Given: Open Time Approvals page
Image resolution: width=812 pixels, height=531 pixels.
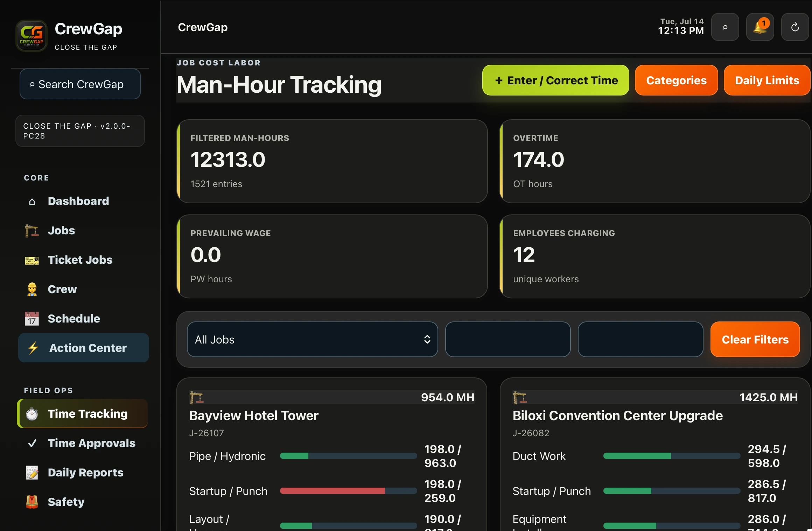Looking at the screenshot, I should click(x=84, y=443).
